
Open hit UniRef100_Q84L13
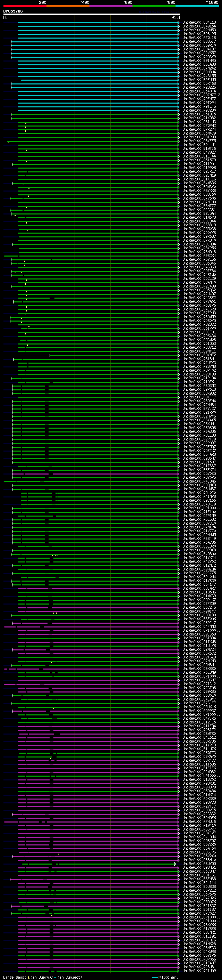199,23
